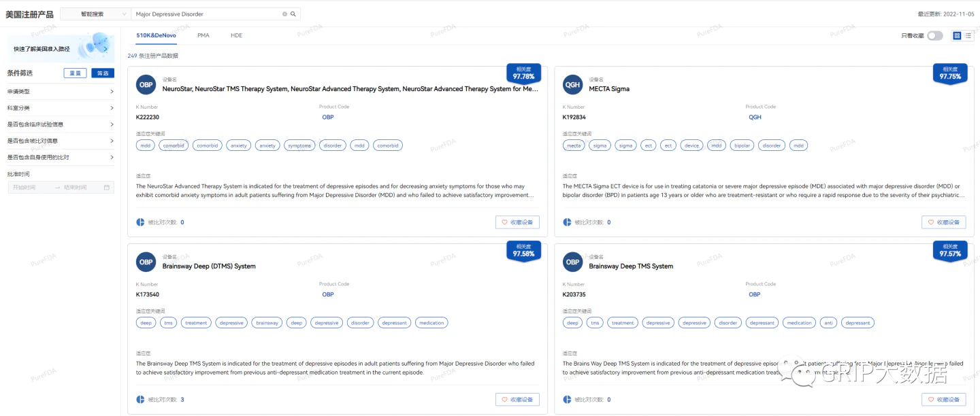This screenshot has height=416, width=980.
Task: Toggle the 只看收藏 switch
Action: (x=934, y=35)
